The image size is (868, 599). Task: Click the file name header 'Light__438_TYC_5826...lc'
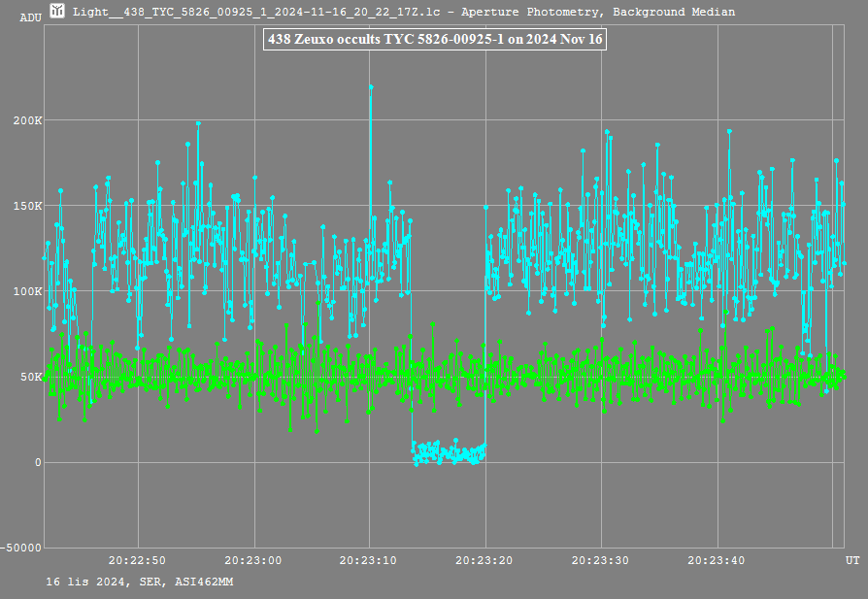[257, 12]
